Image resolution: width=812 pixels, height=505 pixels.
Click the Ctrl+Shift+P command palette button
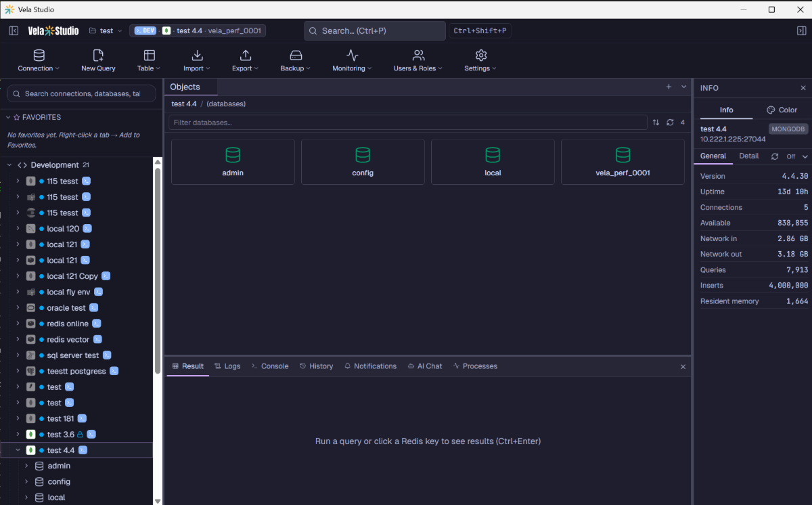tap(480, 30)
